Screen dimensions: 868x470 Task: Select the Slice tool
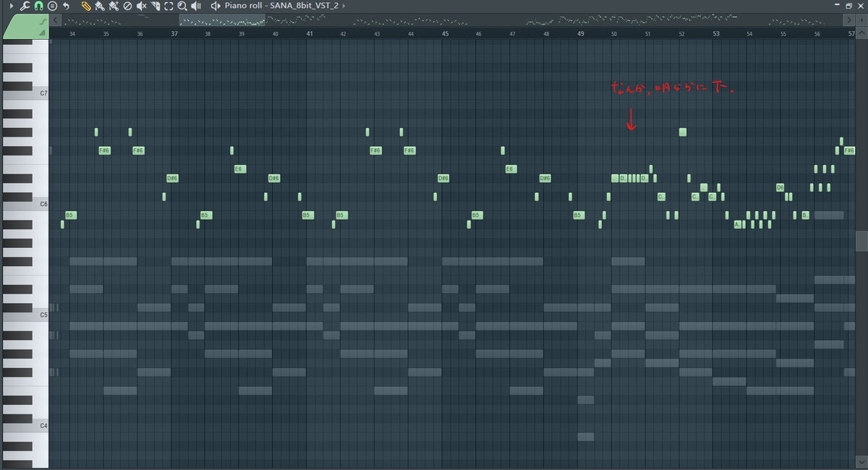tap(155, 6)
